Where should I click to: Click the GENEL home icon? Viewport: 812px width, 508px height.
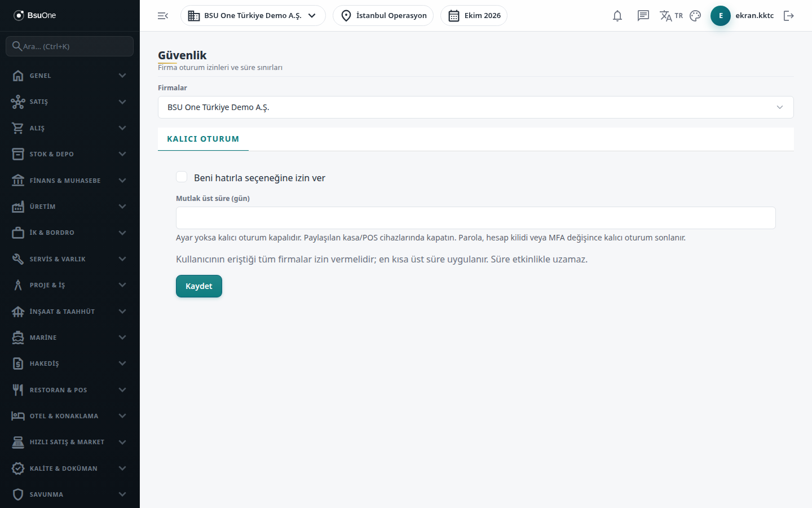(x=18, y=76)
